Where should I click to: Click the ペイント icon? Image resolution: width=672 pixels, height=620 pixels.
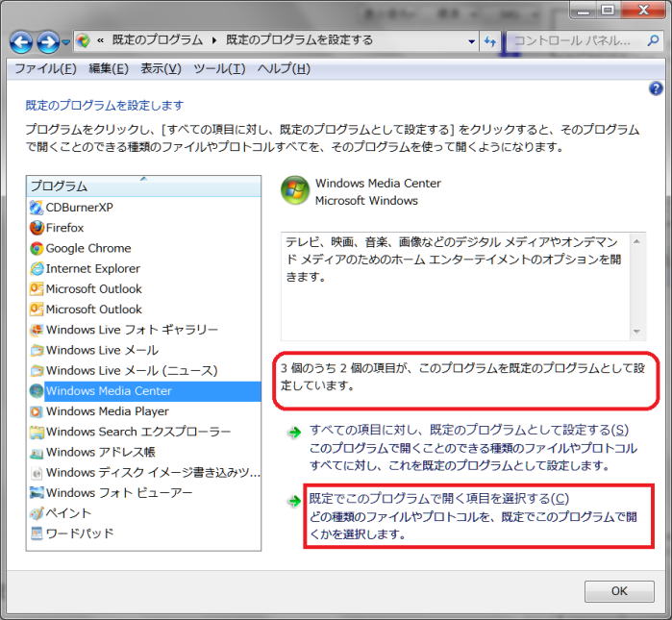coord(37,513)
